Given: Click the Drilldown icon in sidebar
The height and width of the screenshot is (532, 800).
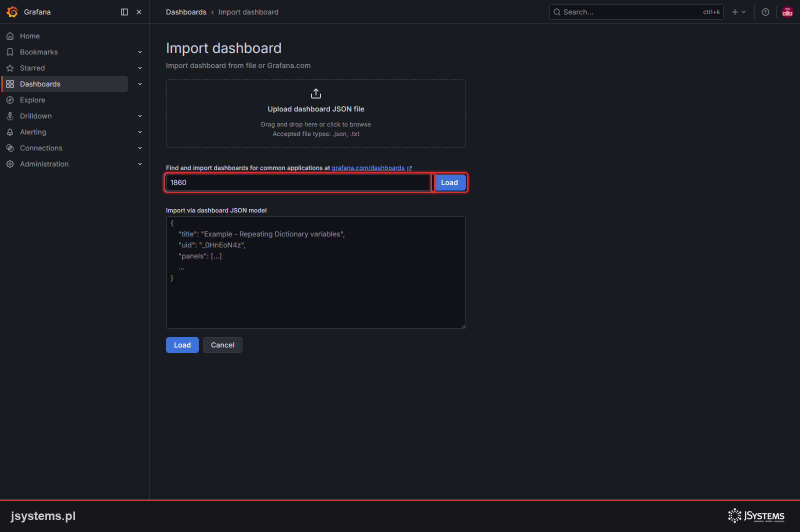Looking at the screenshot, I should 10,116.
